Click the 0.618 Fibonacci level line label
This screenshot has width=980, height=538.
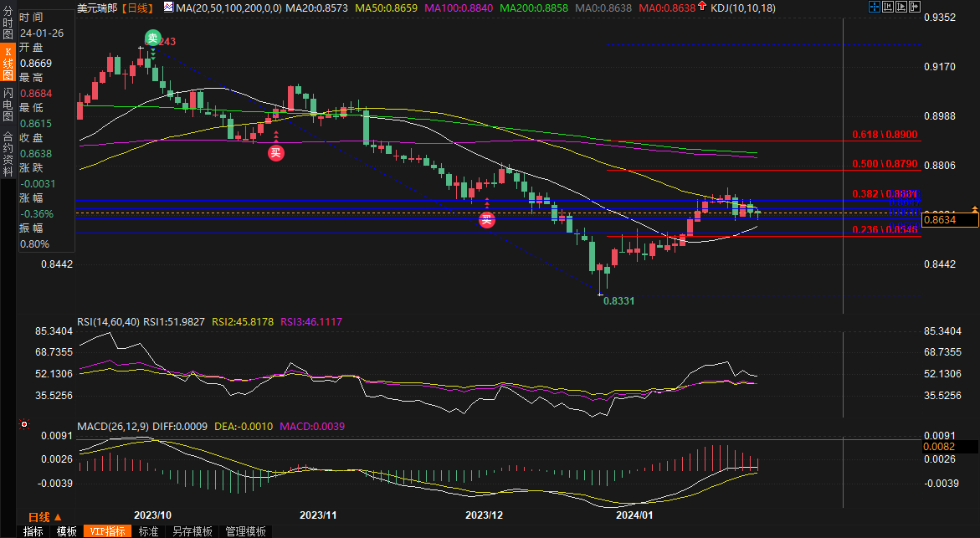coord(884,135)
